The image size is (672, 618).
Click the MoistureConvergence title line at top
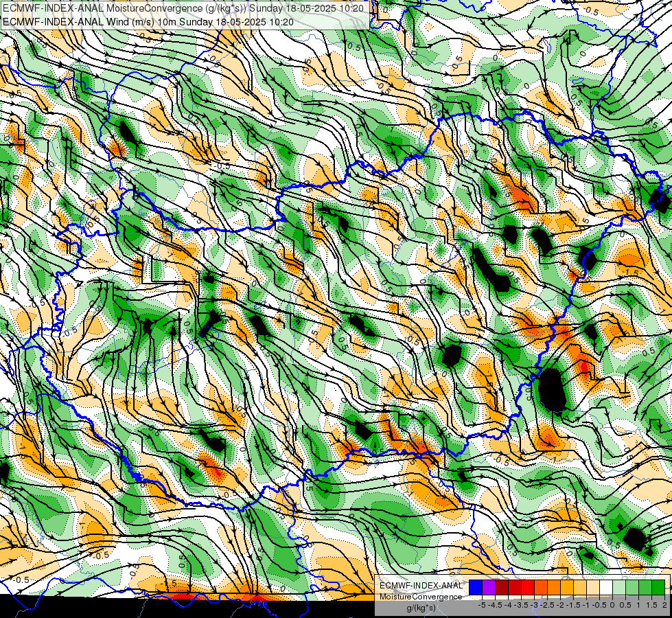tap(183, 8)
